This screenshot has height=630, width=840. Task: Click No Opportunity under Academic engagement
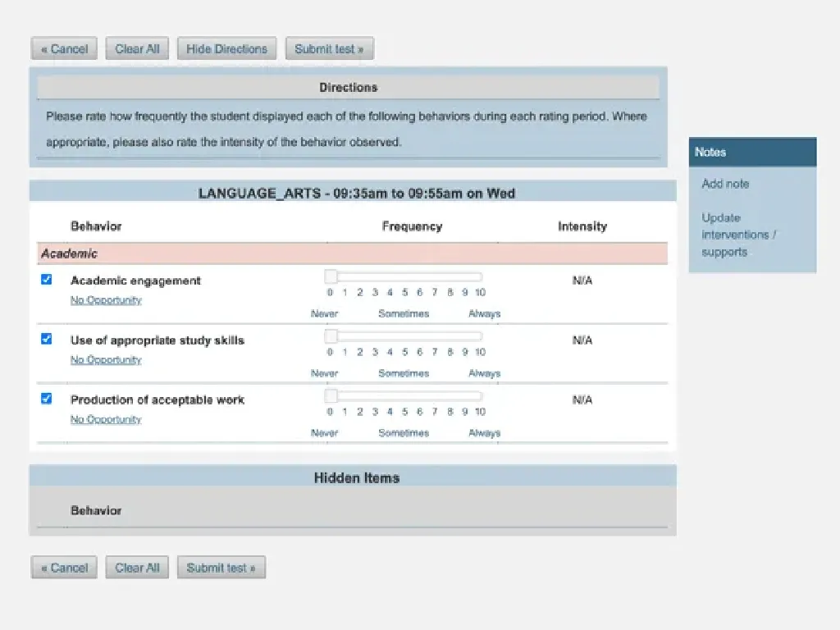[106, 300]
